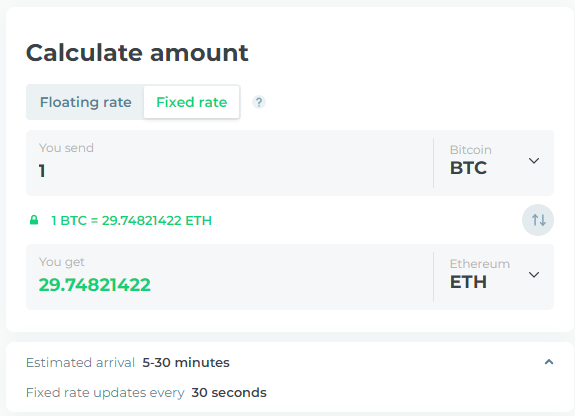This screenshot has height=416, width=575.
Task: Switch to the Floating rate option
Action: point(85,102)
